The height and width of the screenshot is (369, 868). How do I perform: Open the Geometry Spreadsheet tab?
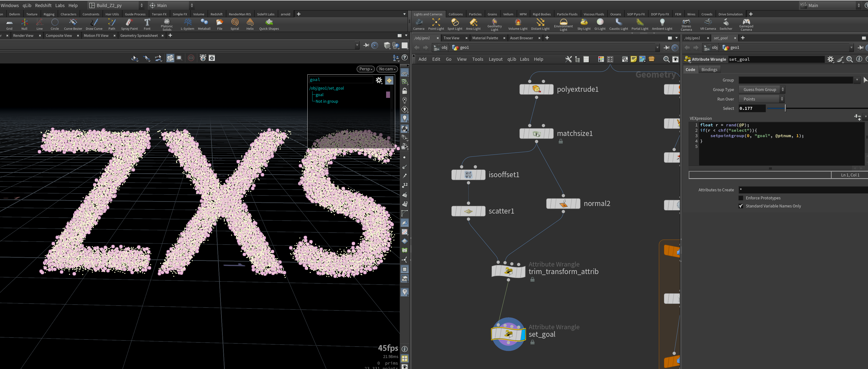139,36
